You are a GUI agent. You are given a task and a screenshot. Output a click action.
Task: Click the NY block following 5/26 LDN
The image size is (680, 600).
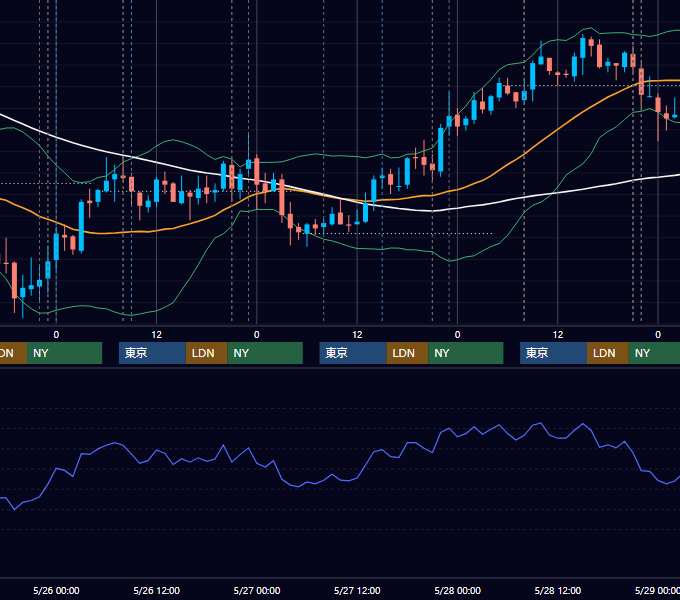tap(265, 353)
